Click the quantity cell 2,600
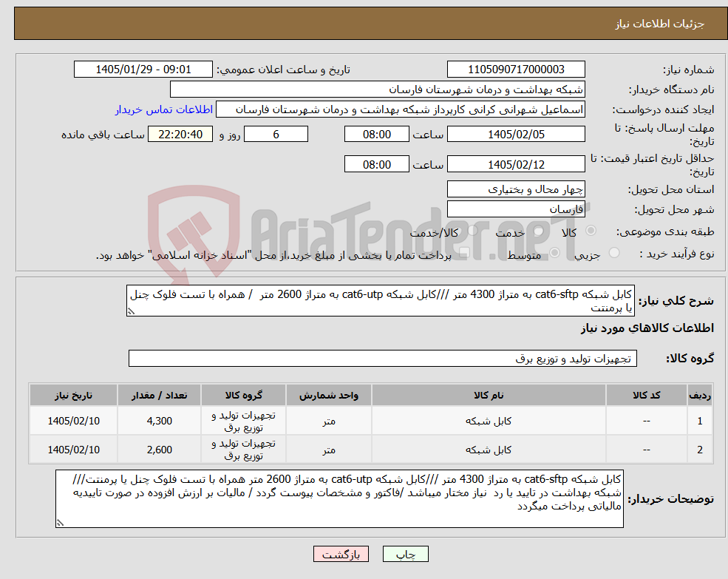This screenshot has width=728, height=579. 159,450
